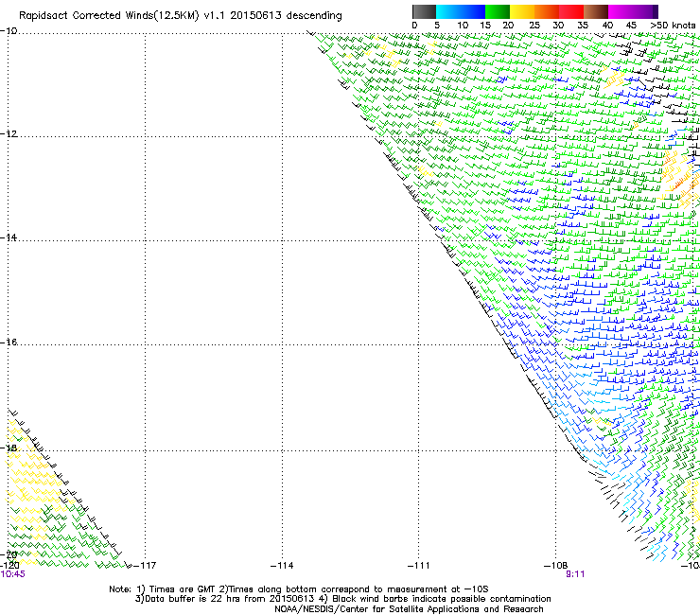
Task: Click the purple '10:45' time stamp
Action: coord(13,574)
